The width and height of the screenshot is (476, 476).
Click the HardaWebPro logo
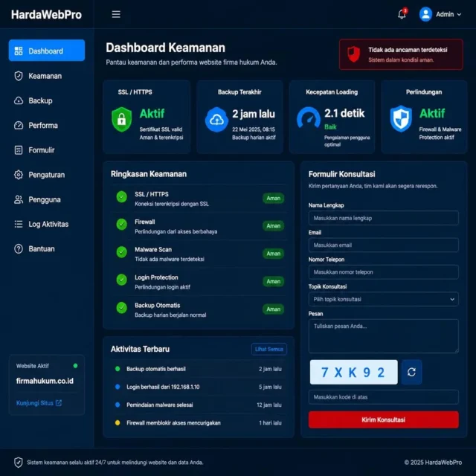tap(46, 15)
